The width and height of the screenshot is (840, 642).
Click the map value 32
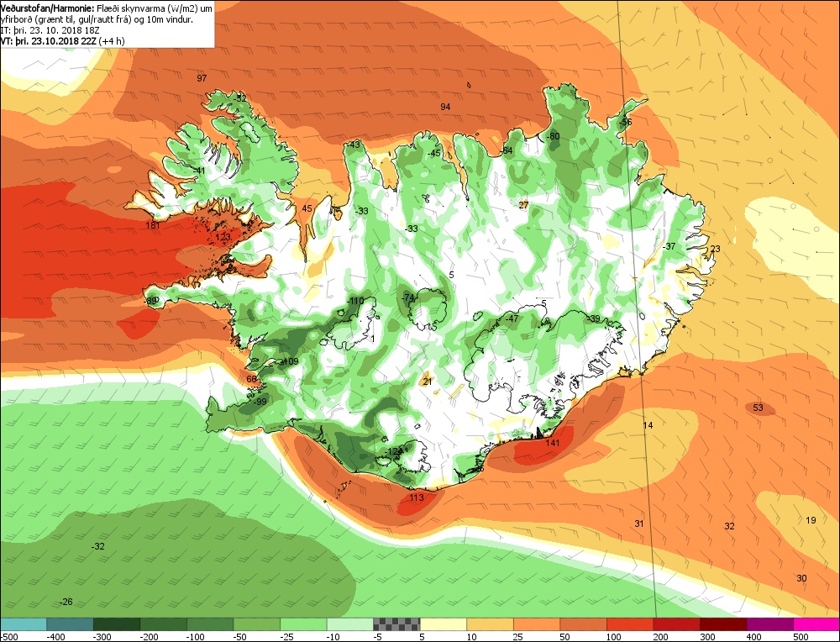coord(729,526)
